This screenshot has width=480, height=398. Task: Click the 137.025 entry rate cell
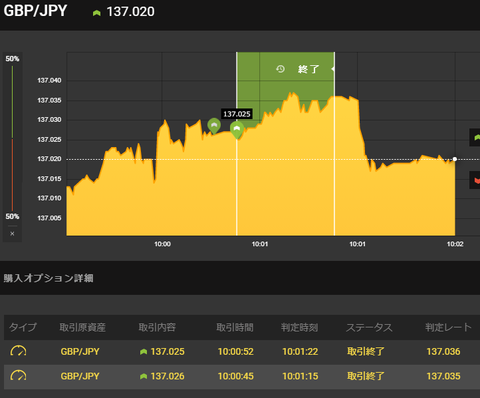(x=167, y=352)
